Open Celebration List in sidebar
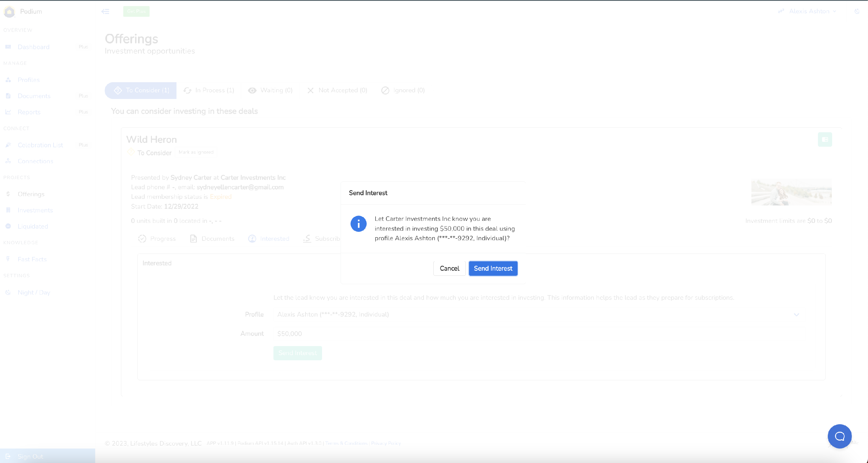Viewport: 868px width, 463px height. click(x=40, y=145)
